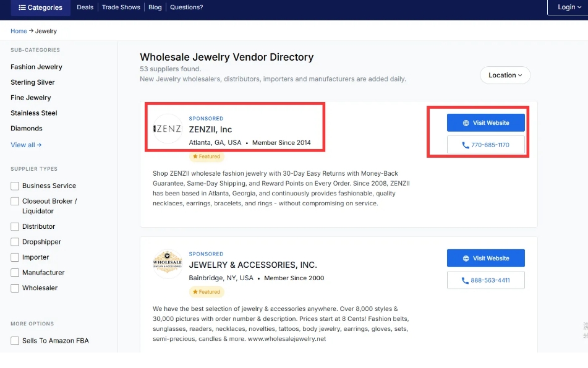Viewport: 588px width, 368px height.
Task: Select Stainless Steel sub-category
Action: [x=34, y=113]
